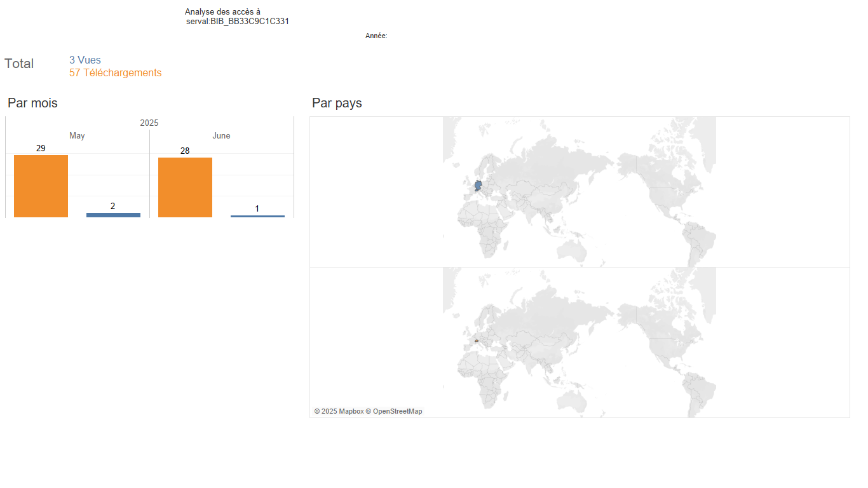Select the 'June' column header

pos(221,136)
